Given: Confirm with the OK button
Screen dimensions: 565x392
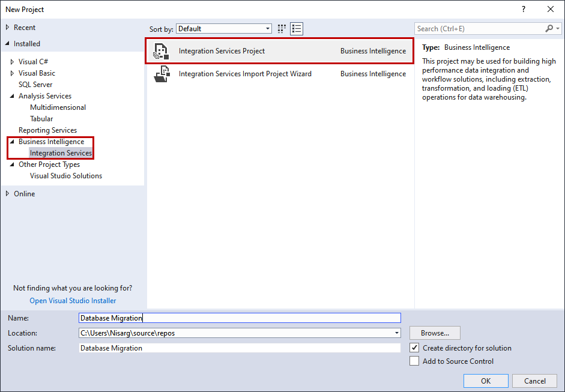Looking at the screenshot, I should pos(486,381).
